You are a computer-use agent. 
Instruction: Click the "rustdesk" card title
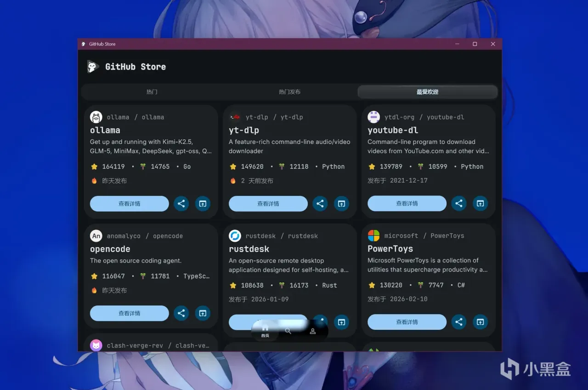tap(249, 249)
